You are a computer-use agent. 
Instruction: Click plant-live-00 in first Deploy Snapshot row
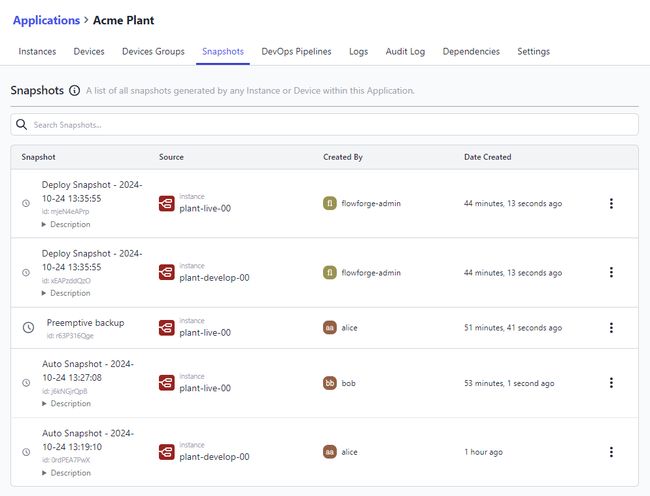(x=205, y=208)
